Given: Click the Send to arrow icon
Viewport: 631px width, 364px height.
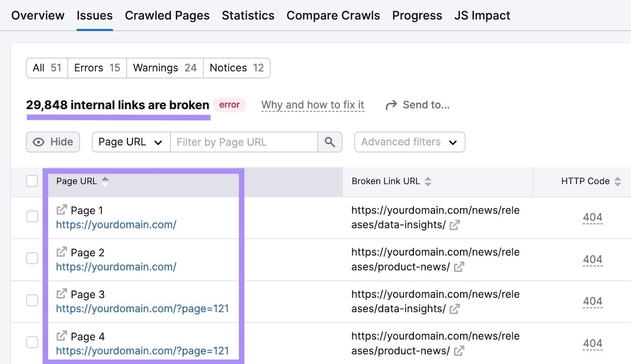Looking at the screenshot, I should [391, 105].
